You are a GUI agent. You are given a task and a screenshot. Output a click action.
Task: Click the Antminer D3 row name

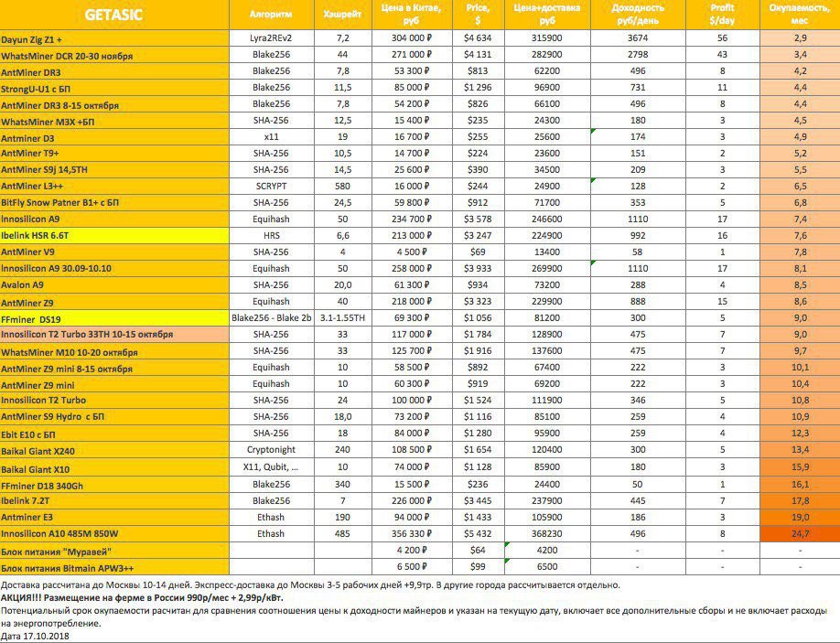pyautogui.click(x=114, y=137)
